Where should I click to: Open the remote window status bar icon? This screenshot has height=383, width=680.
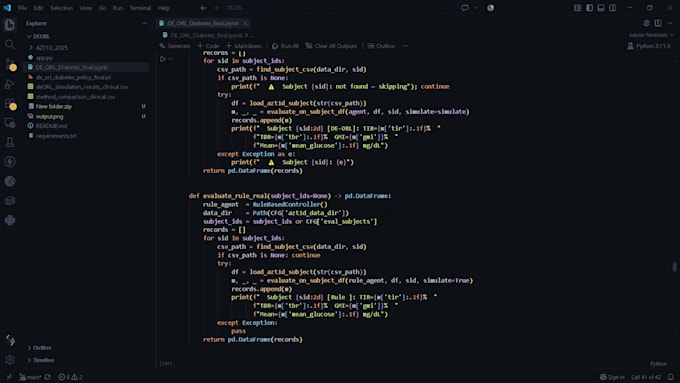pyautogui.click(x=8, y=377)
